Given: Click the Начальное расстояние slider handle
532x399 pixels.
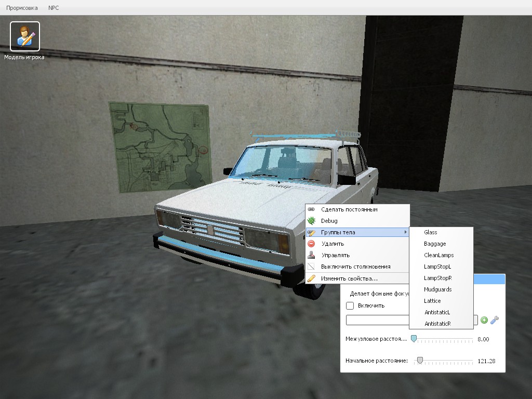Looking at the screenshot, I should point(420,361).
